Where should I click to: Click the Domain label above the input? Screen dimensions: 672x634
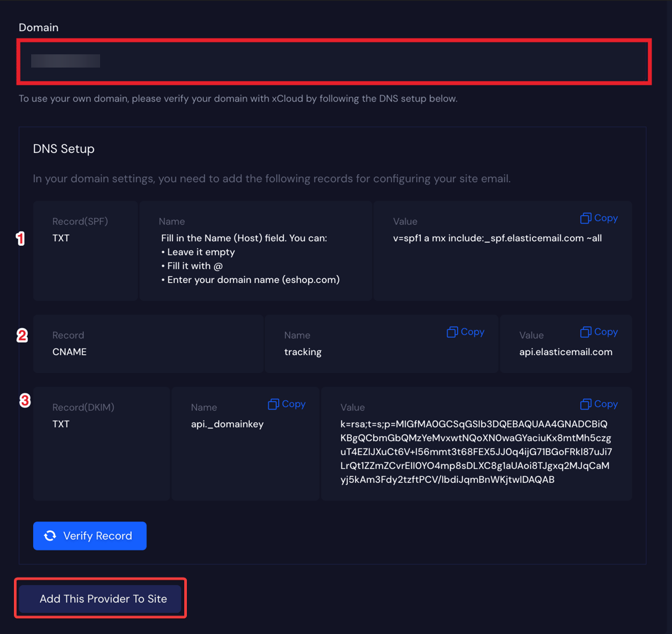[x=38, y=27]
